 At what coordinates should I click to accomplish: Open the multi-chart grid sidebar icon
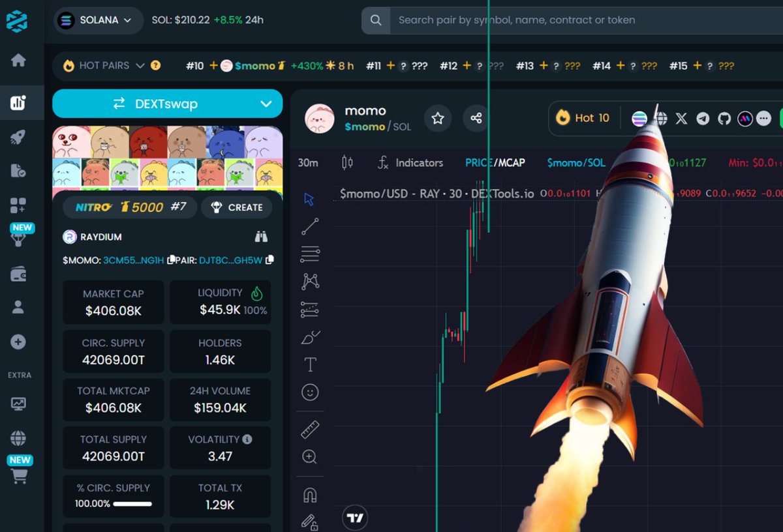(18, 206)
